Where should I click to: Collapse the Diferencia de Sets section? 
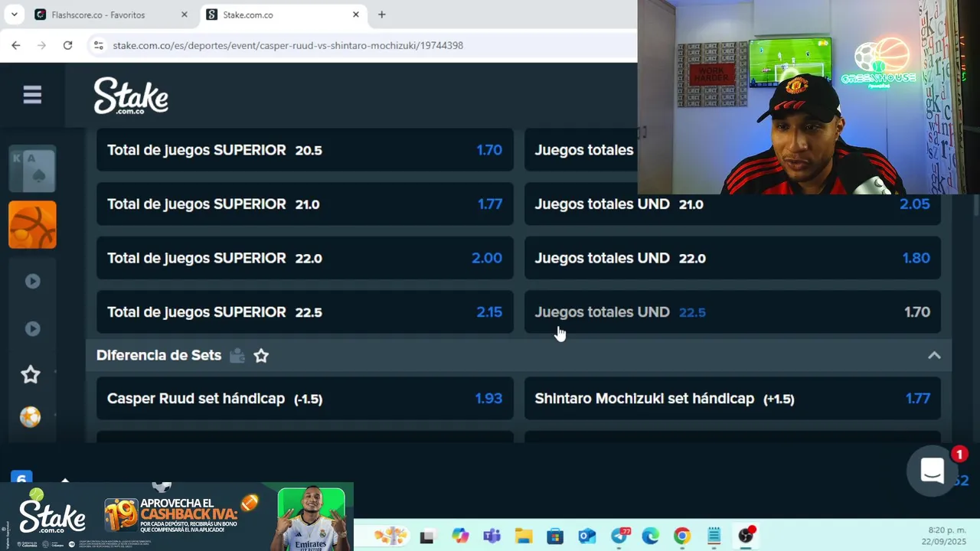point(934,355)
